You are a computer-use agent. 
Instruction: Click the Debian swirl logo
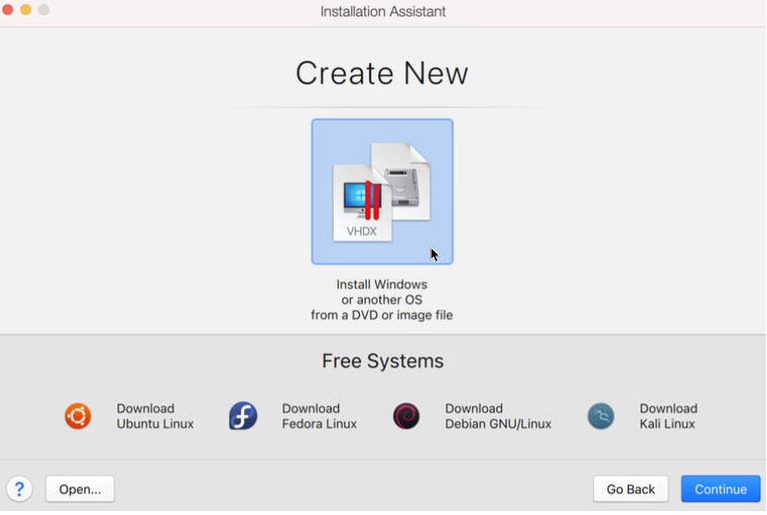tap(406, 416)
